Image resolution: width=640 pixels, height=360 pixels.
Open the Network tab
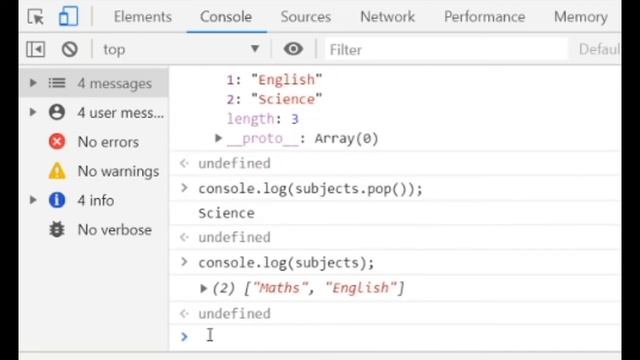point(387,17)
